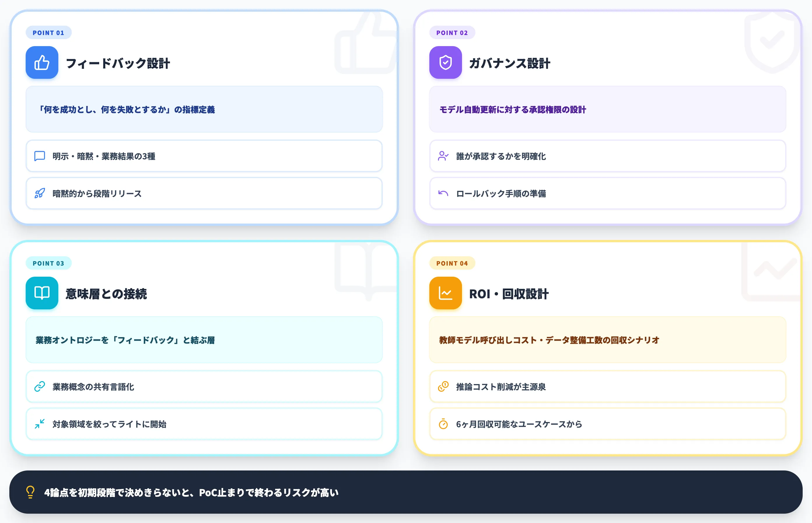This screenshot has width=812, height=523.
Task: Open the 誰が承認するかを明確化 item
Action: [x=607, y=156]
